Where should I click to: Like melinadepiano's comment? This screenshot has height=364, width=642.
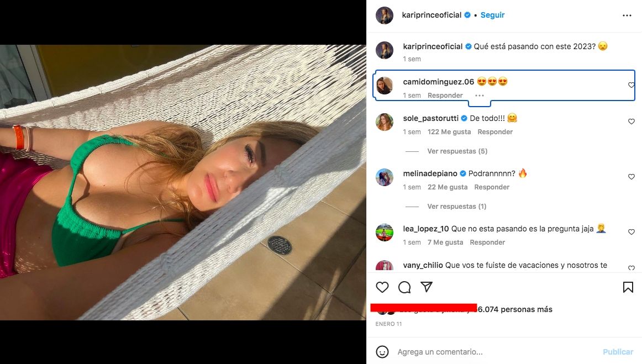point(631,177)
